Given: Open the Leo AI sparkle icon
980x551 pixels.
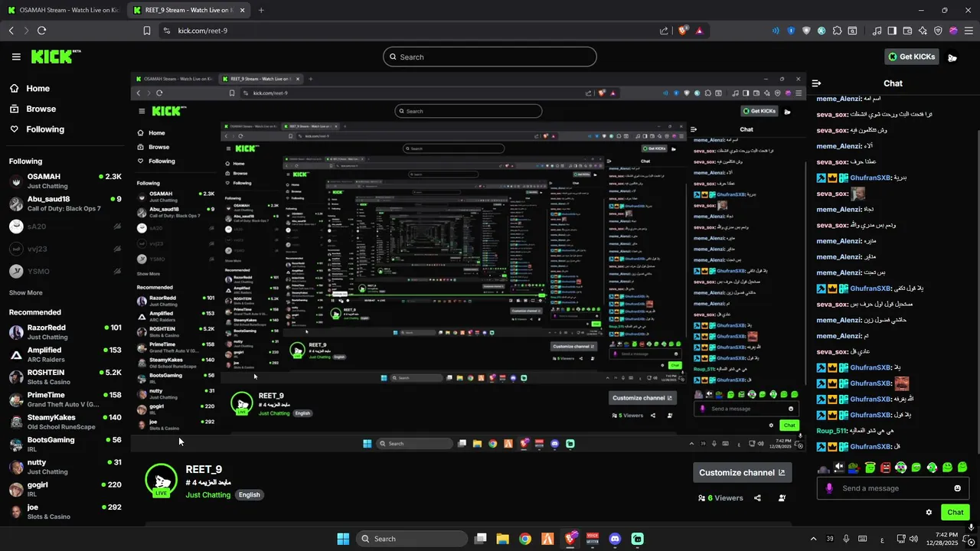Looking at the screenshot, I should [923, 31].
